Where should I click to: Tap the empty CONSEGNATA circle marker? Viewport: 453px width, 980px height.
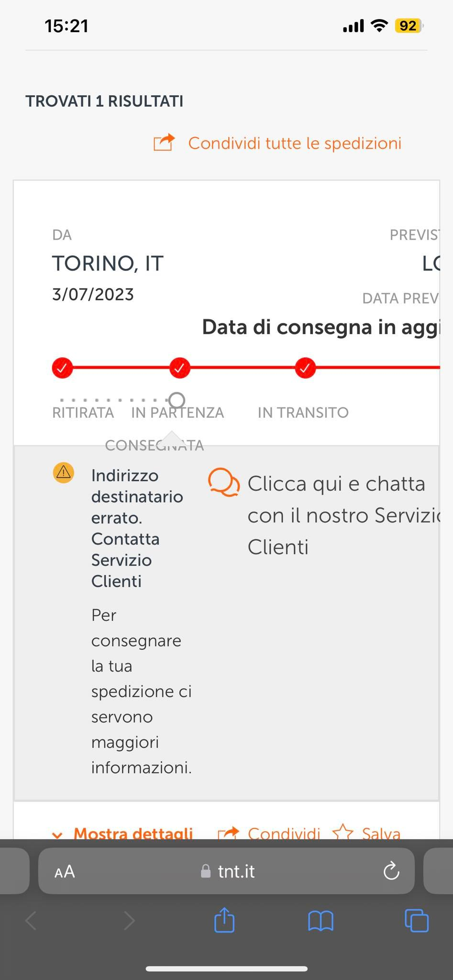[177, 400]
